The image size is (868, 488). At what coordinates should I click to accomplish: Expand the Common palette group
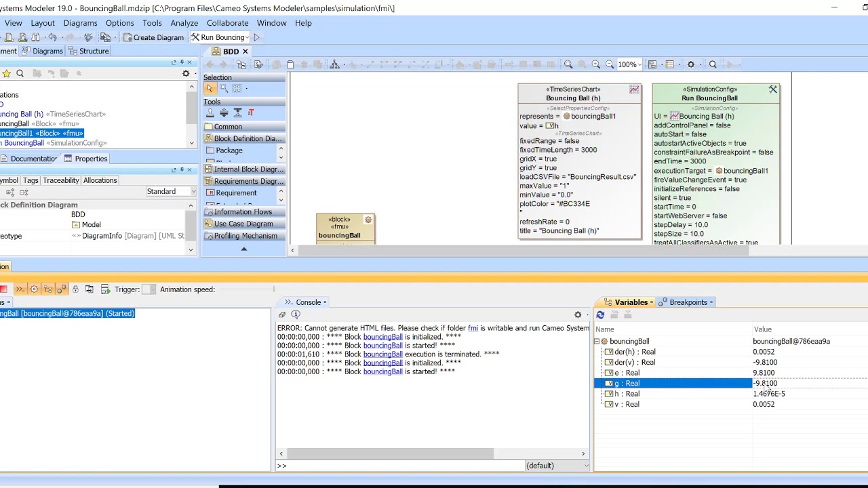click(x=244, y=127)
